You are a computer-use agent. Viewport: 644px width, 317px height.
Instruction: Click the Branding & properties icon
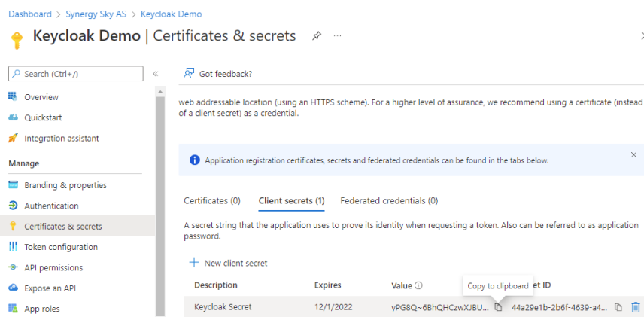pyautogui.click(x=13, y=185)
